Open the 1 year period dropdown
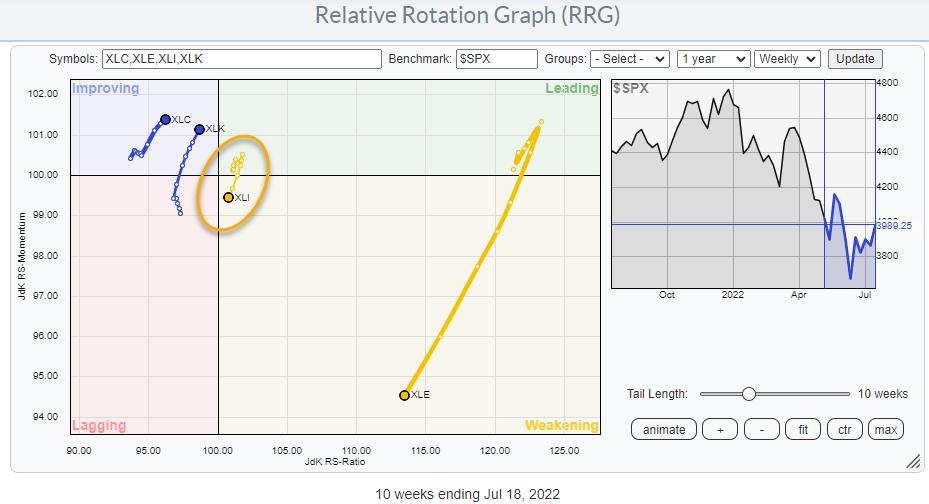 (x=712, y=59)
